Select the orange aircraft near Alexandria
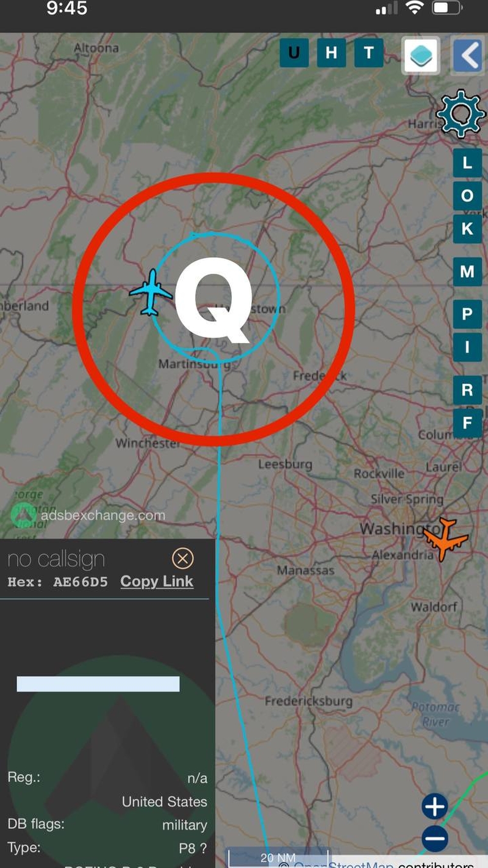Viewport: 488px width, 868px height. coord(446,540)
